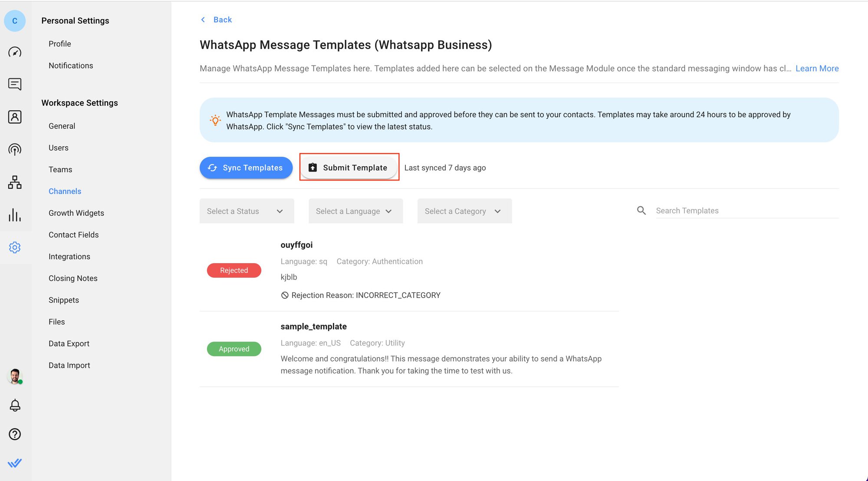This screenshot has height=481, width=868.
Task: Click the Approved status badge
Action: point(234,349)
